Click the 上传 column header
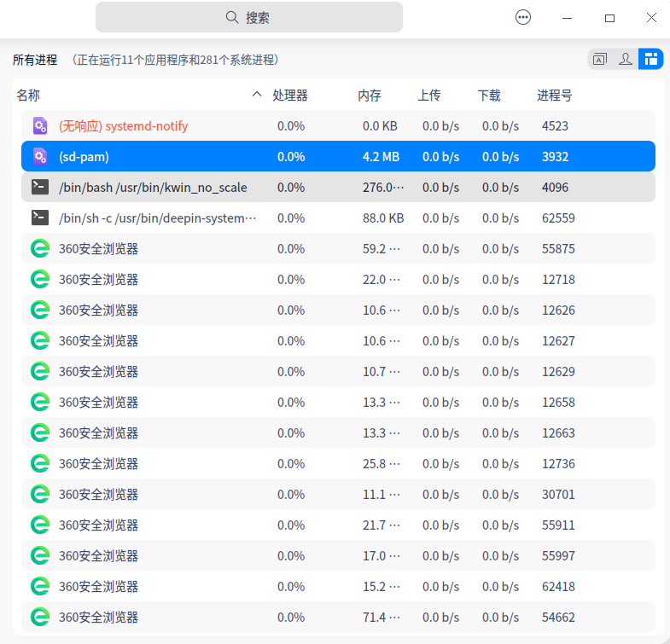 [x=429, y=96]
